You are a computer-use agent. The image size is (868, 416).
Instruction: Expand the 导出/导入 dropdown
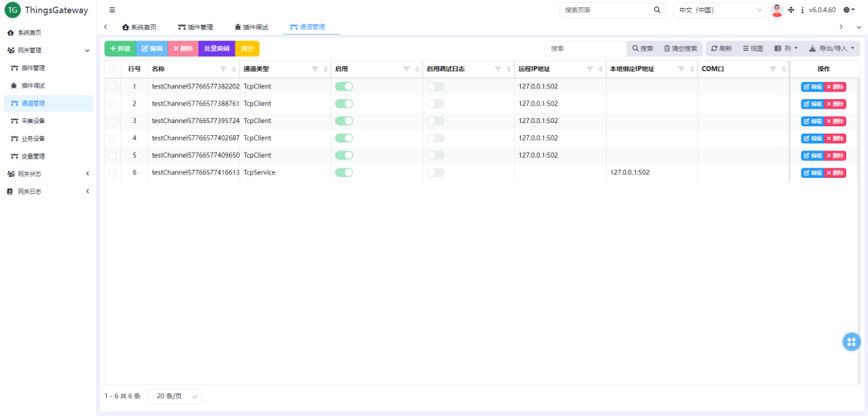click(832, 48)
